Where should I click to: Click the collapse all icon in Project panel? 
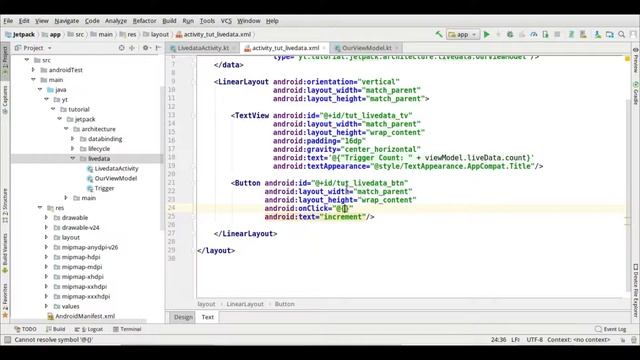point(132,48)
